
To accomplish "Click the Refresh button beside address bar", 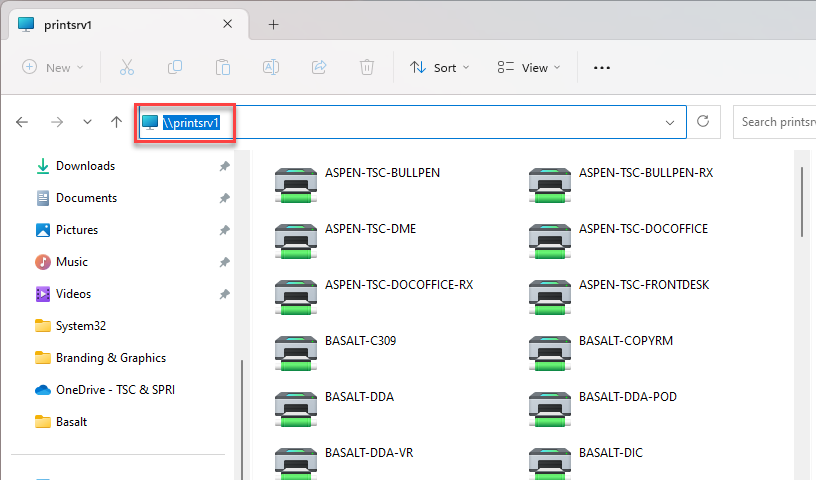I will point(703,121).
